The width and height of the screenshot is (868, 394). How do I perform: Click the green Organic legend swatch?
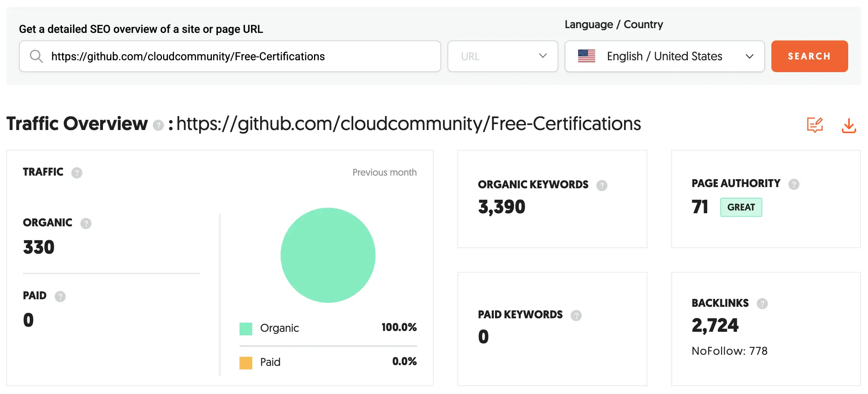246,329
